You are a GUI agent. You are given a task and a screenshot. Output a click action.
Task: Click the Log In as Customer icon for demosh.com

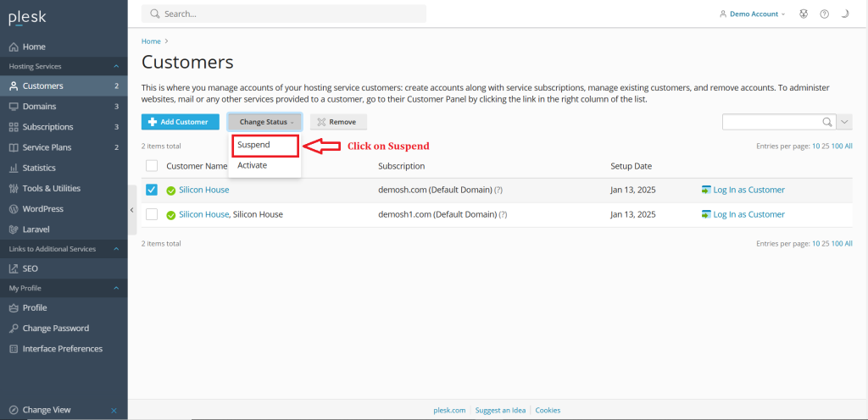pos(706,190)
